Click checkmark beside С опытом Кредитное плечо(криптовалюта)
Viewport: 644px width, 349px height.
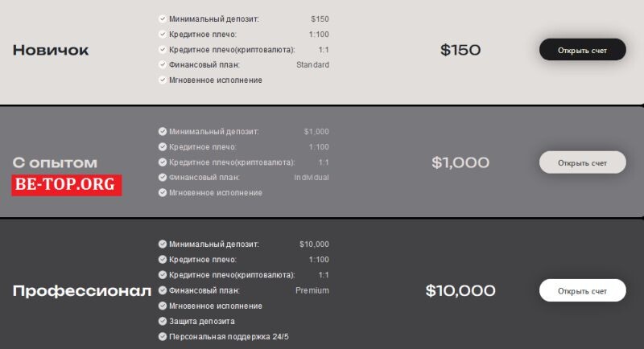coord(163,162)
